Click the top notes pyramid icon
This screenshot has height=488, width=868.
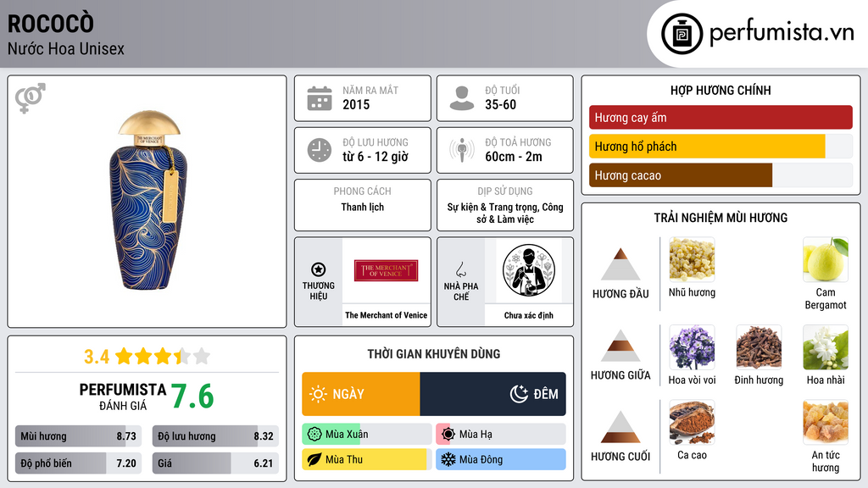point(620,264)
